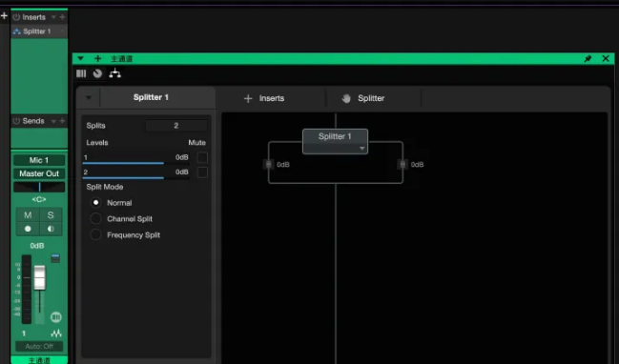Select the routing view icon
Screen dimensions: 619x364
click(114, 73)
